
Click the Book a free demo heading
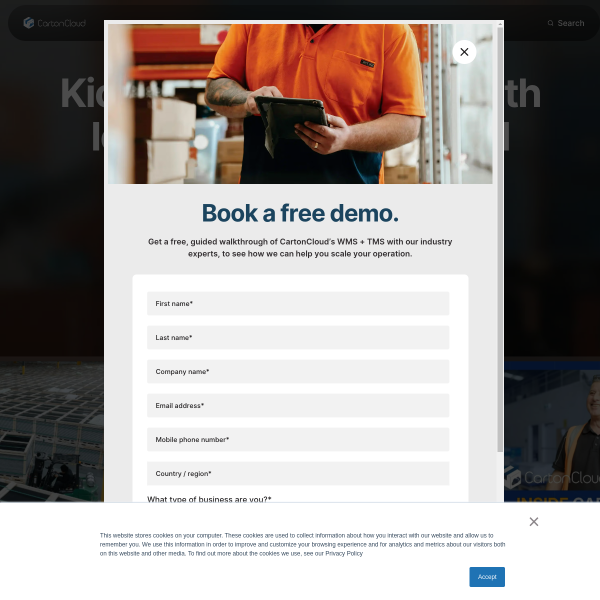pos(300,213)
